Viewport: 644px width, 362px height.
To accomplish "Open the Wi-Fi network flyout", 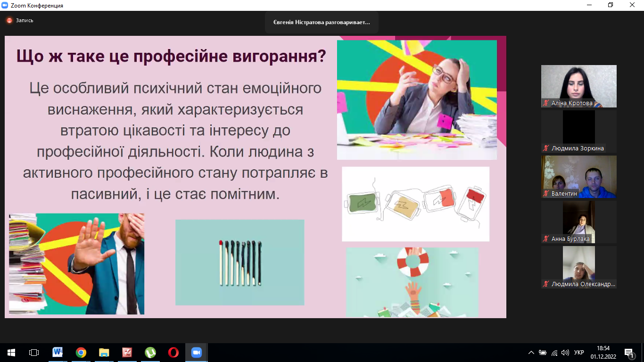I will coord(554,352).
